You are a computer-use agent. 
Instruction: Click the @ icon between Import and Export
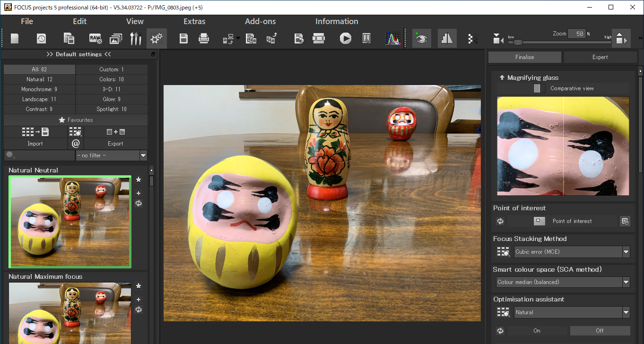point(76,143)
